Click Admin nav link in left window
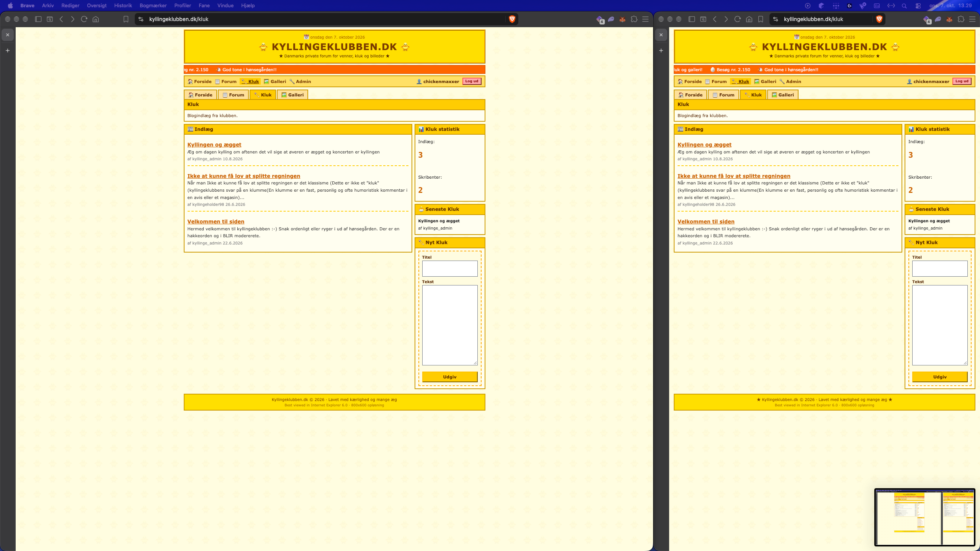Image resolution: width=980 pixels, height=551 pixels. [300, 82]
